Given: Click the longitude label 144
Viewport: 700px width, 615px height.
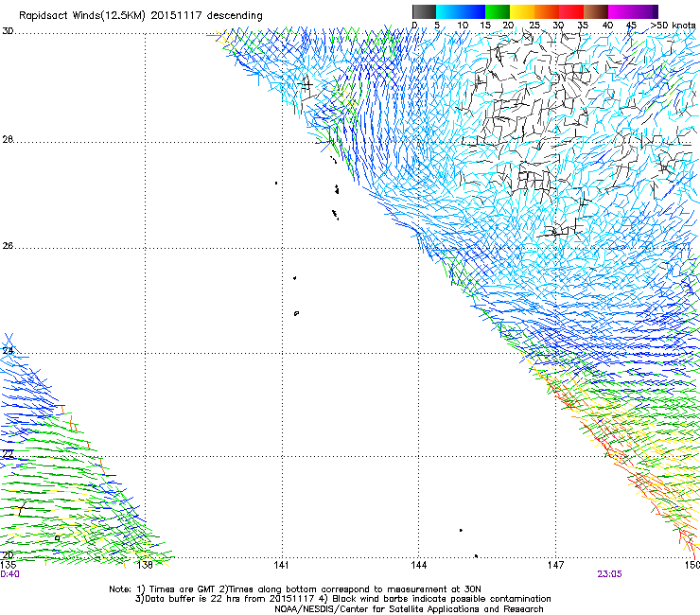Looking at the screenshot, I should click(x=418, y=565).
